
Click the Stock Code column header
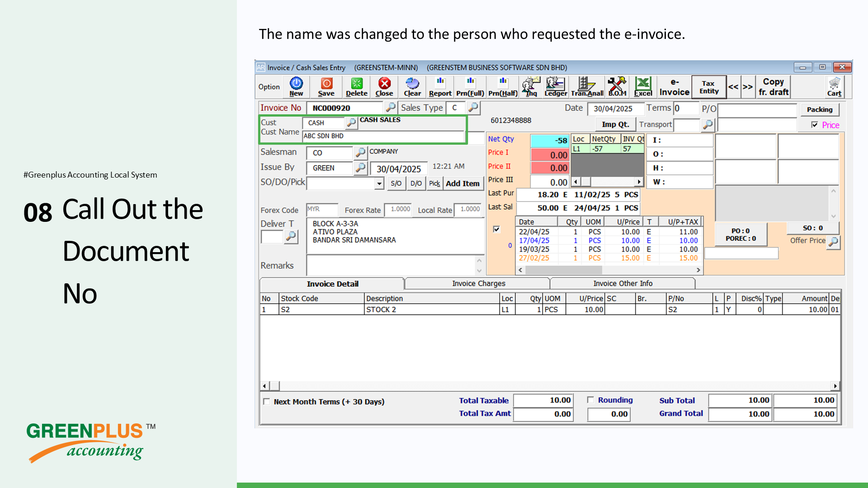tap(321, 298)
